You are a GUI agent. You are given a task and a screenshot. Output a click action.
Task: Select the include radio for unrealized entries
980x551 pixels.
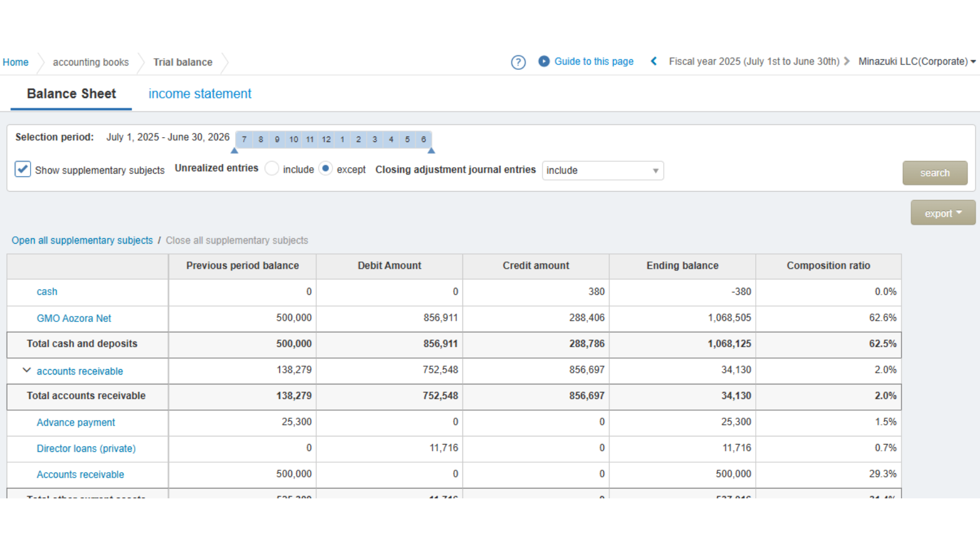[x=272, y=169]
